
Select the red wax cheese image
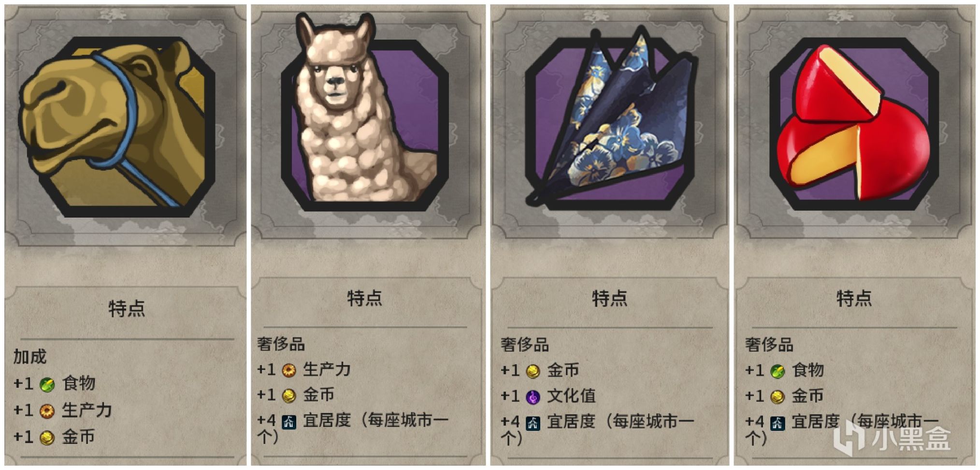coord(854,124)
